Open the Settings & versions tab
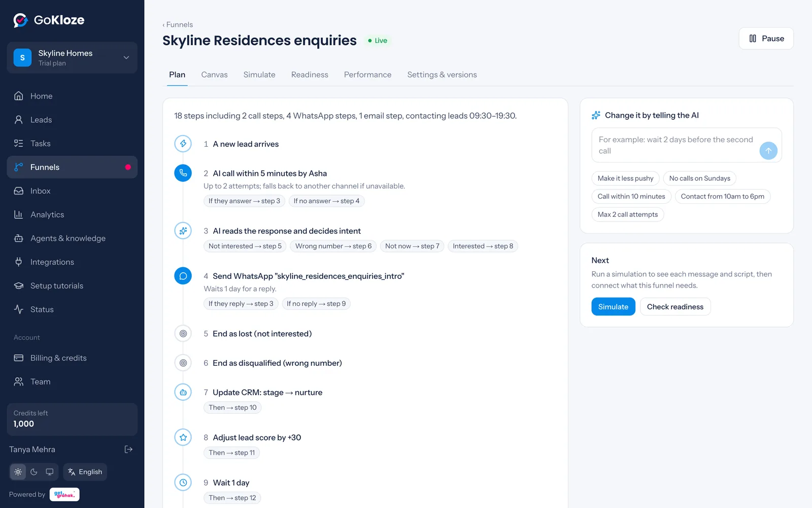The height and width of the screenshot is (508, 812). click(x=442, y=75)
